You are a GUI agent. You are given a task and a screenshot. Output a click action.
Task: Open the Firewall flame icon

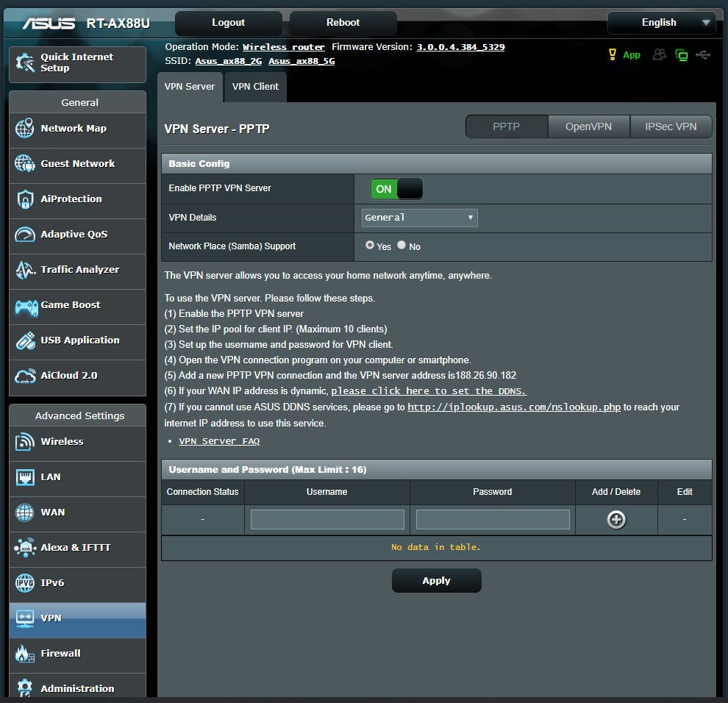25,654
